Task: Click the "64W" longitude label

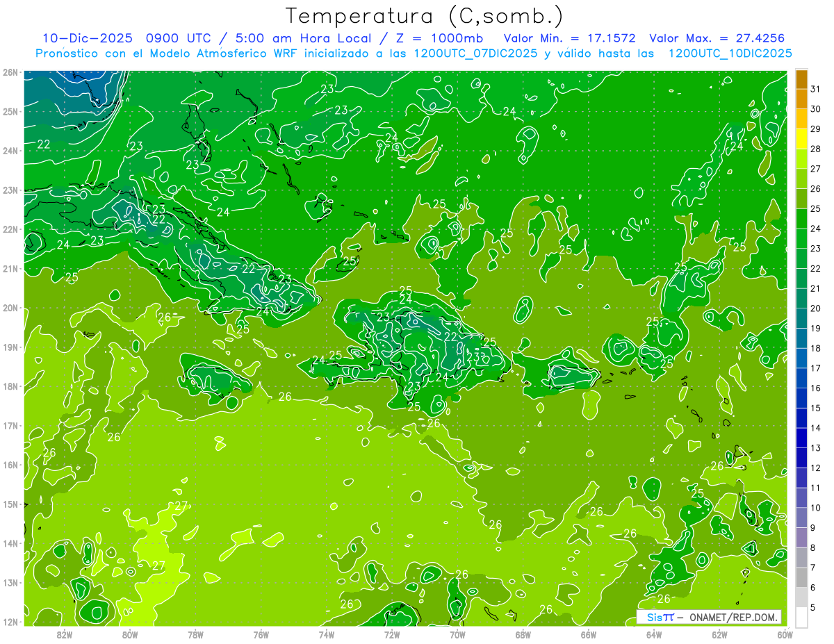Action: coord(654,634)
